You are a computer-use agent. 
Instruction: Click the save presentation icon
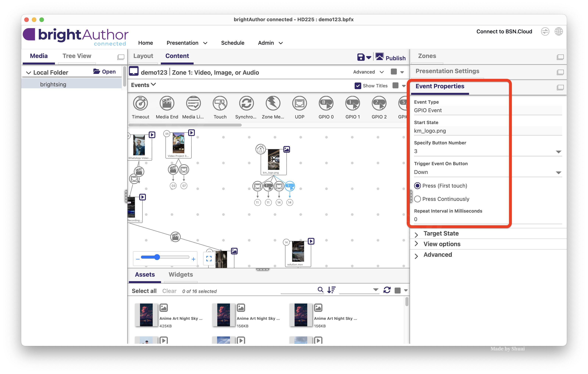tap(361, 57)
